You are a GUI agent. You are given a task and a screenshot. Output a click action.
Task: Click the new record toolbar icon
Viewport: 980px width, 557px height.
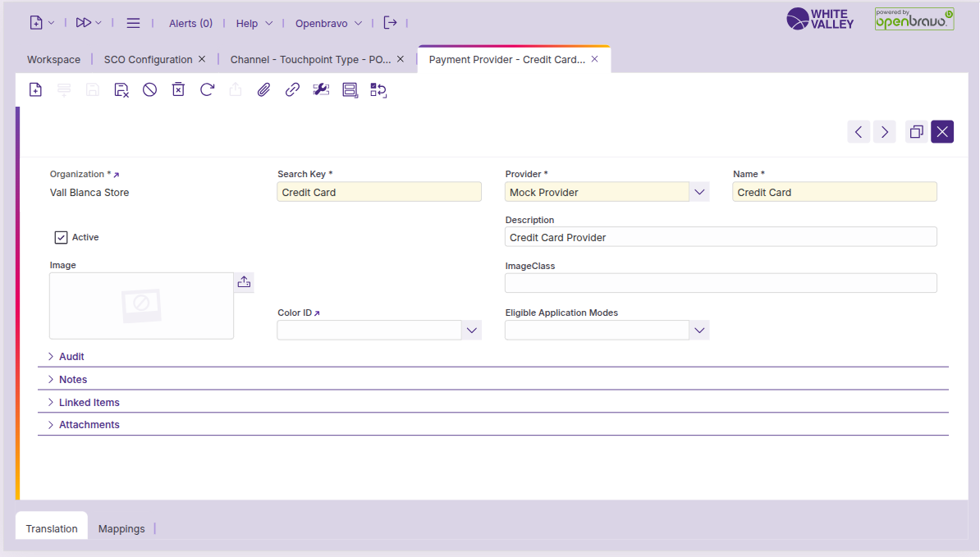tap(35, 90)
